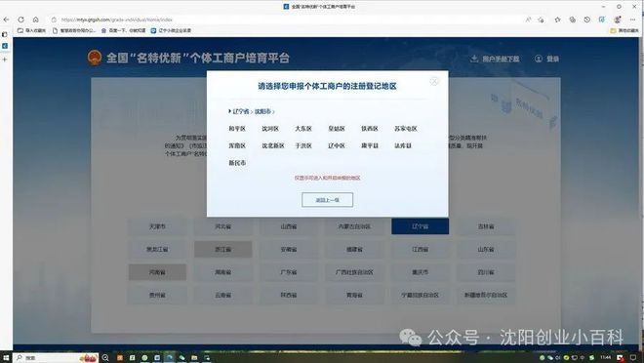Select 浑南区 district
644x363 pixels.
237,145
